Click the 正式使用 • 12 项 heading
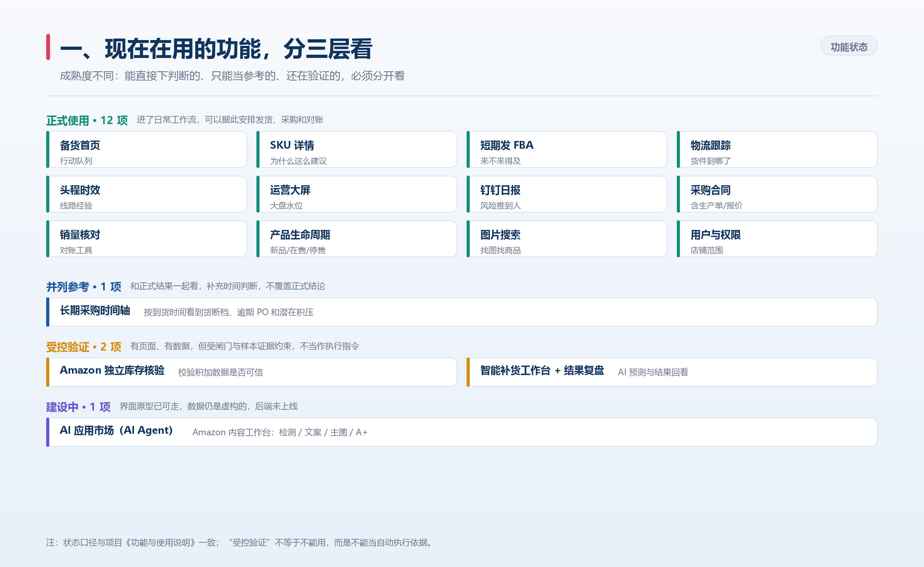 [x=87, y=120]
